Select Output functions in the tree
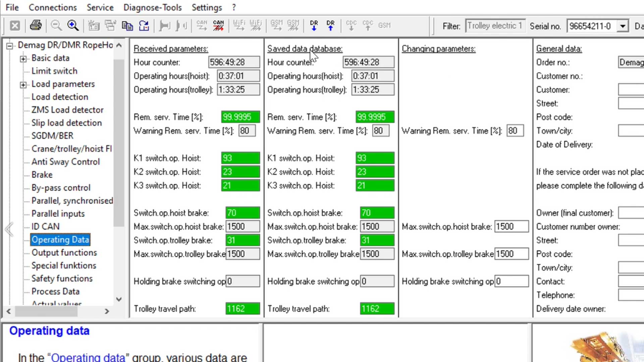This screenshot has width=644, height=362. click(x=64, y=253)
